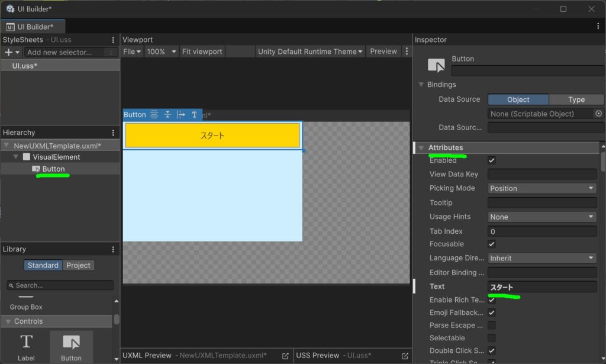Open the File dropdown in Viewport
Viewport: 606px width, 364px height.
(132, 51)
